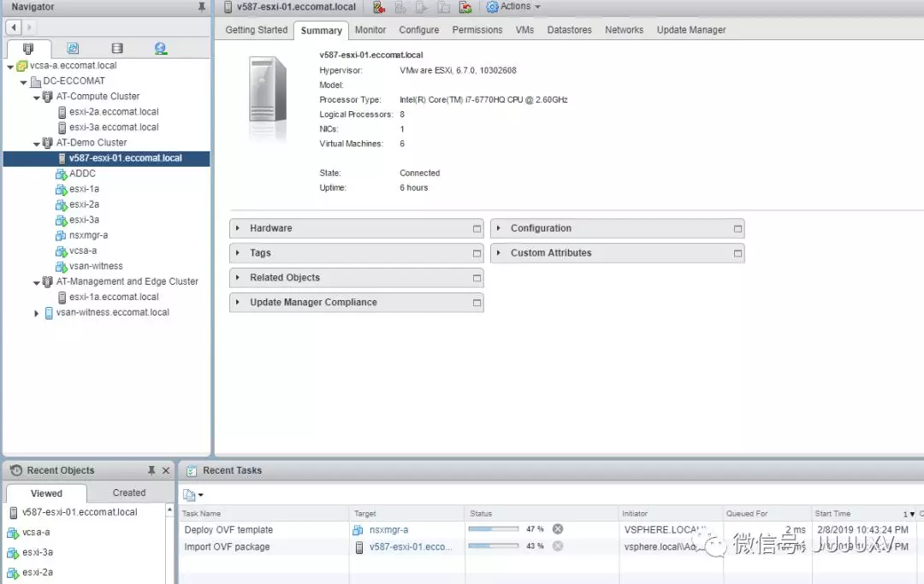Minimize the Custom Attributes panel
Image resolution: width=924 pixels, height=584 pixels.
coord(737,253)
